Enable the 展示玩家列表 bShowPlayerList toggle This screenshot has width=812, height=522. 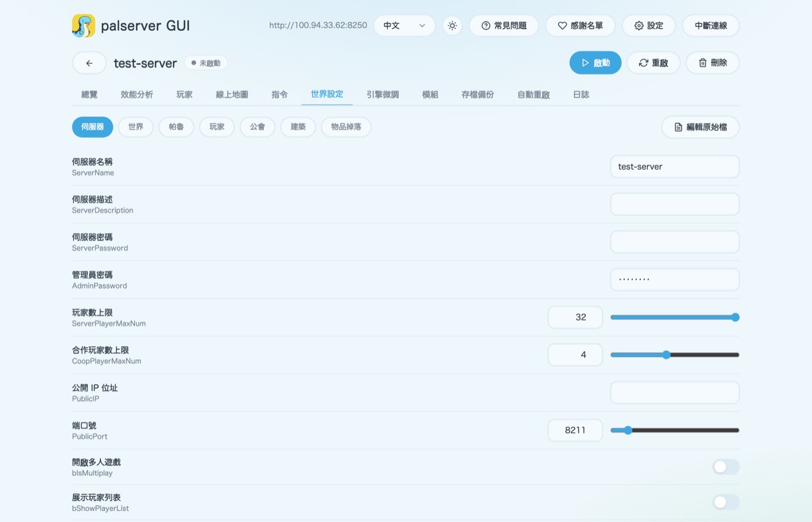(726, 503)
